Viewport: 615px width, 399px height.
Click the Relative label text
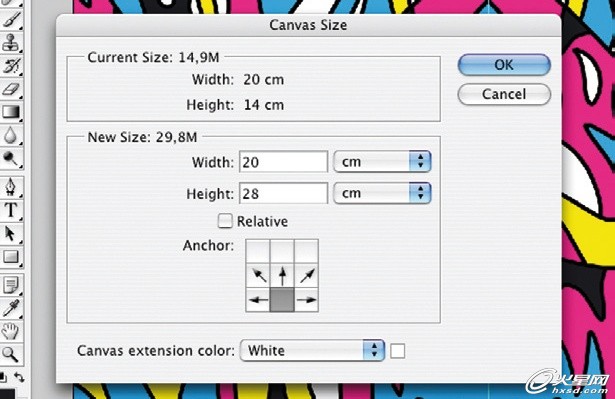click(262, 222)
